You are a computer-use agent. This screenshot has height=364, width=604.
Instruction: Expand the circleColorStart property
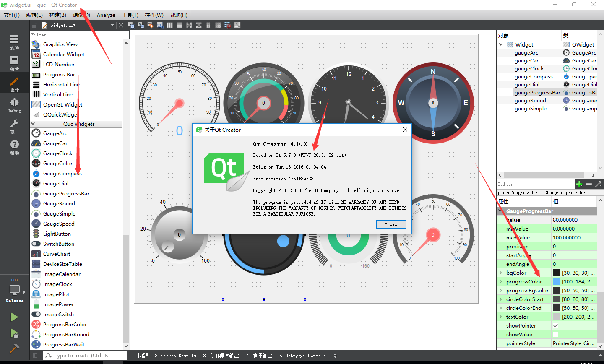tap(500, 299)
